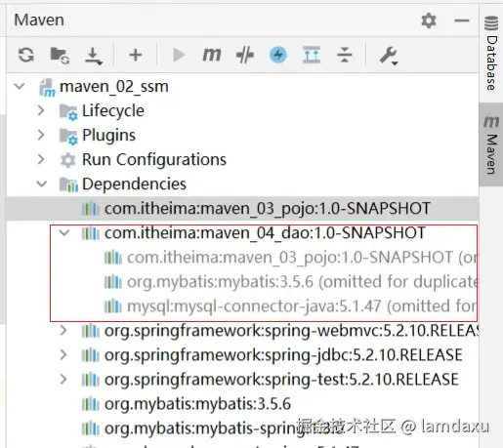
Task: Select org.mybatis:mybatis-spring dependency
Action: (225, 428)
